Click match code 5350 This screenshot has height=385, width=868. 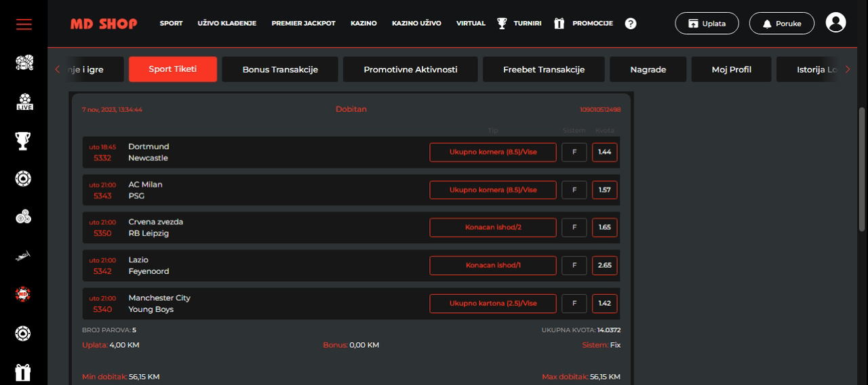point(102,233)
